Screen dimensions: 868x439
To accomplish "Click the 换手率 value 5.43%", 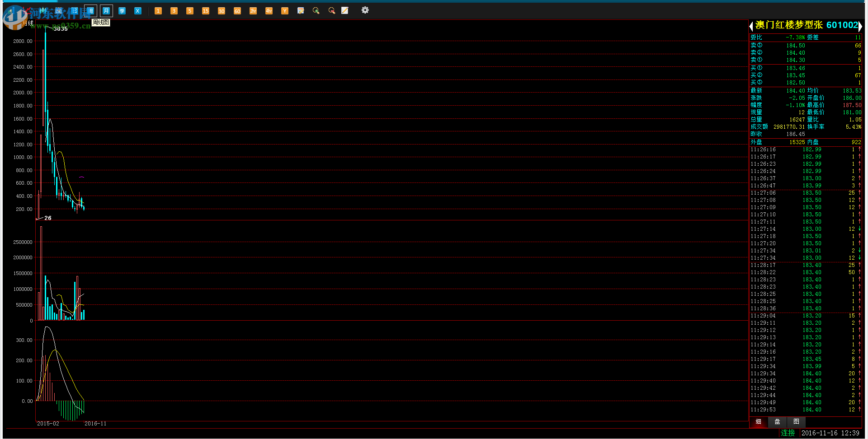I will [854, 127].
